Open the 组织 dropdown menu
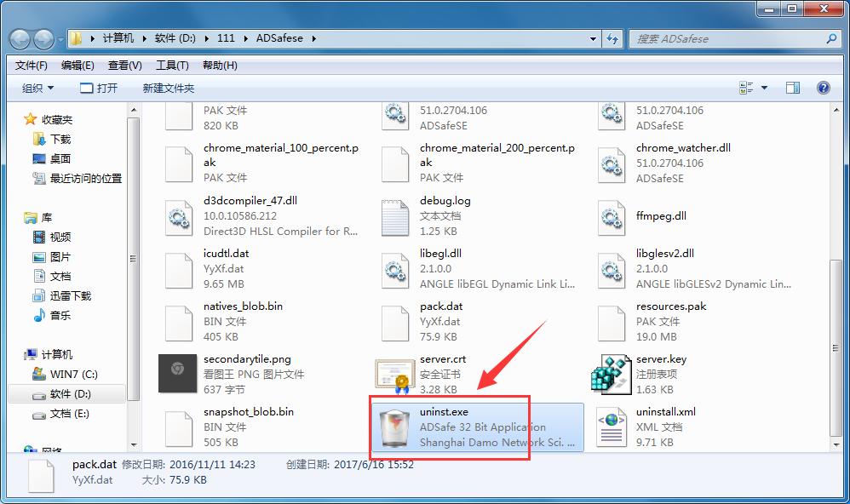This screenshot has height=504, width=850. (37, 88)
